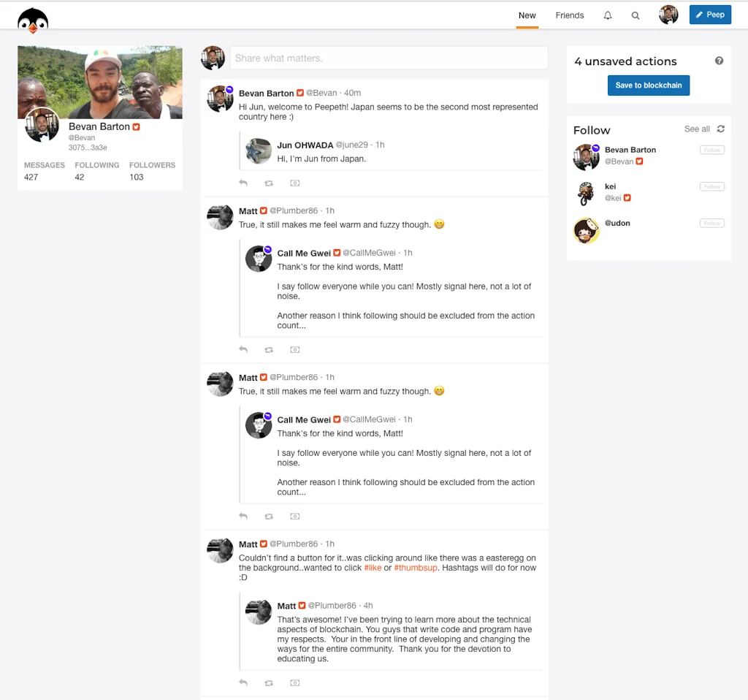The height and width of the screenshot is (700, 748).
Task: Switch to the Friends tab
Action: tap(570, 16)
